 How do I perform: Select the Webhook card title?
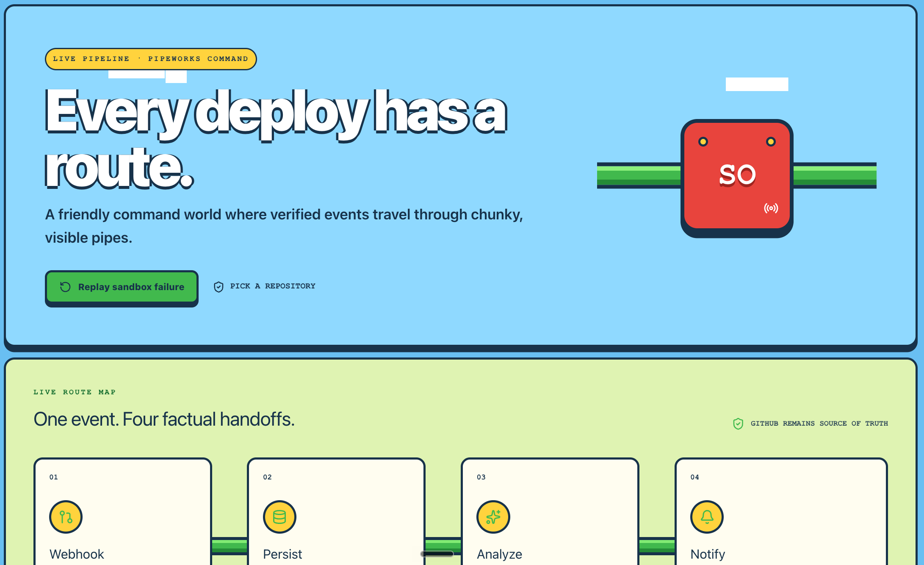pyautogui.click(x=77, y=554)
